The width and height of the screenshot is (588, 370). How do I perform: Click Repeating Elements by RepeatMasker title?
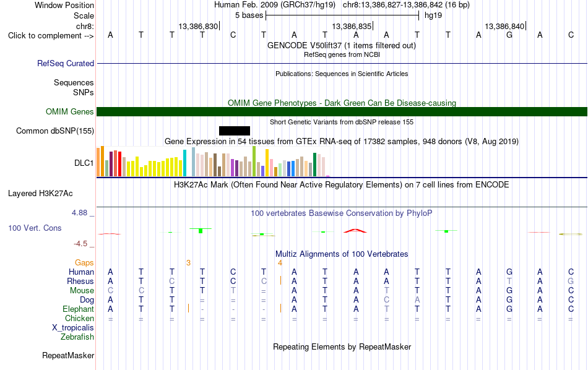click(342, 346)
